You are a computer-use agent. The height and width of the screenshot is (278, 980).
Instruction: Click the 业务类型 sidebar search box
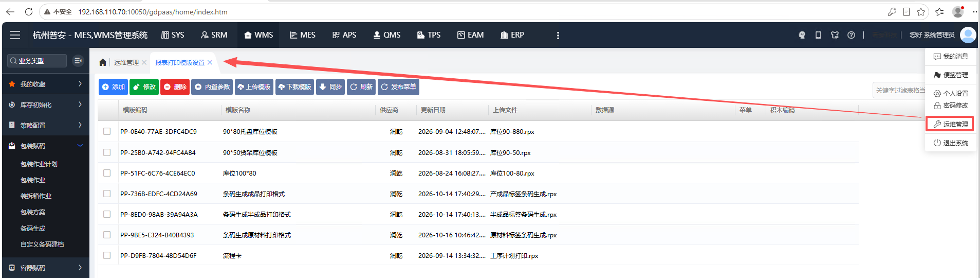(x=37, y=61)
